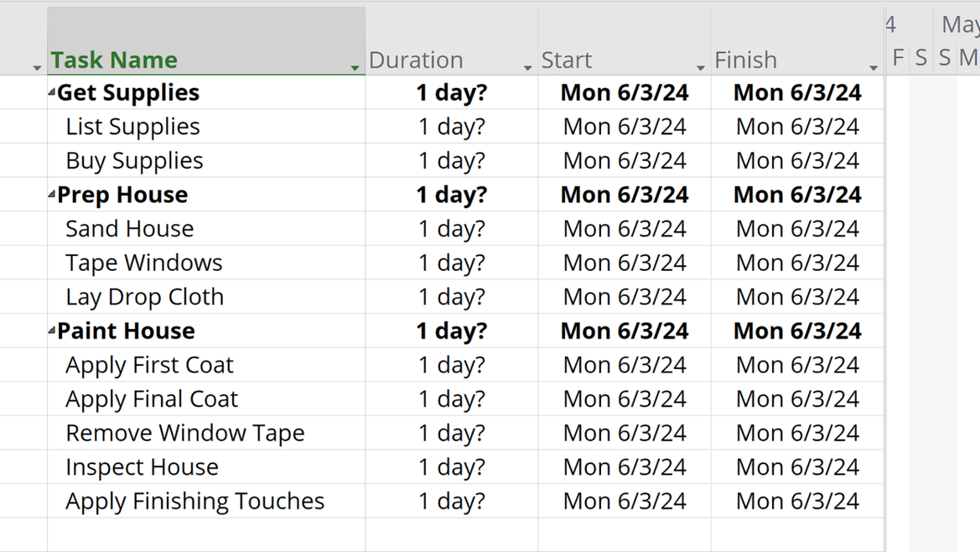980x552 pixels.
Task: Collapse the Paint House summary task
Action: pos(52,331)
